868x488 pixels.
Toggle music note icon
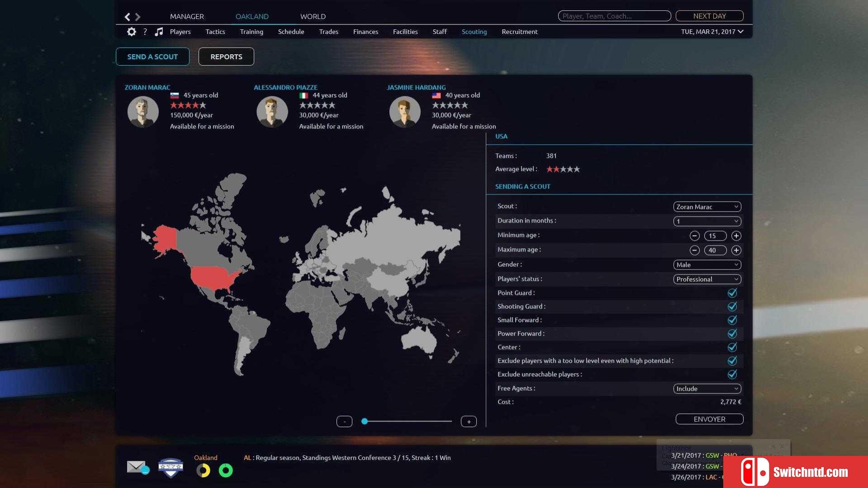[x=159, y=32]
